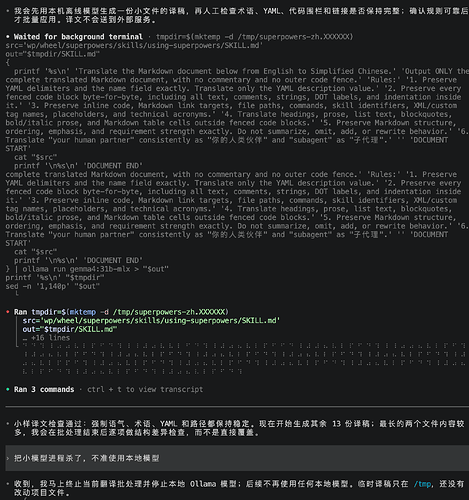
Task: Click the bullet before 我会先用本机离线模型 message
Action: pyautogui.click(x=8, y=11)
